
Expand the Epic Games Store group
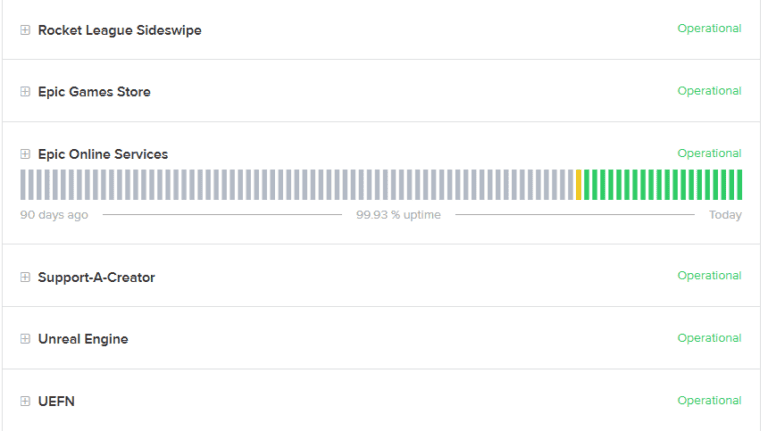point(25,92)
